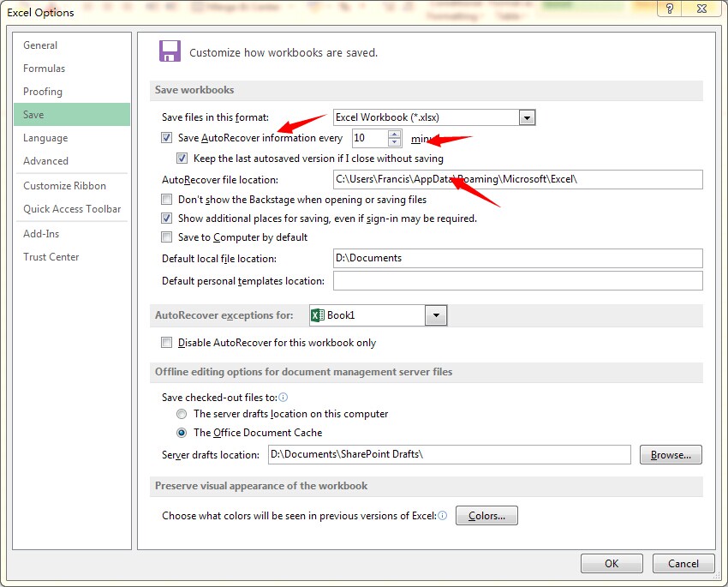Screen dimensions: 728x587
Task: Open Customize Ribbon settings
Action: point(72,186)
